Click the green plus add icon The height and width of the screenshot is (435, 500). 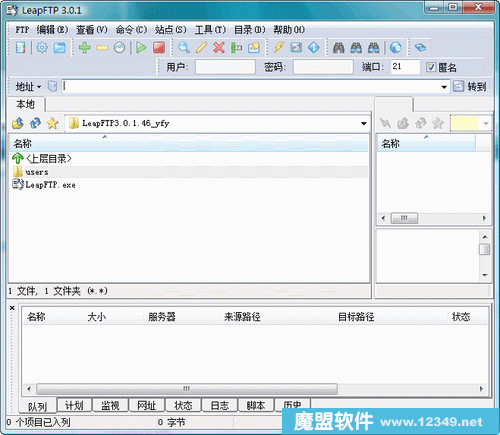[85, 48]
